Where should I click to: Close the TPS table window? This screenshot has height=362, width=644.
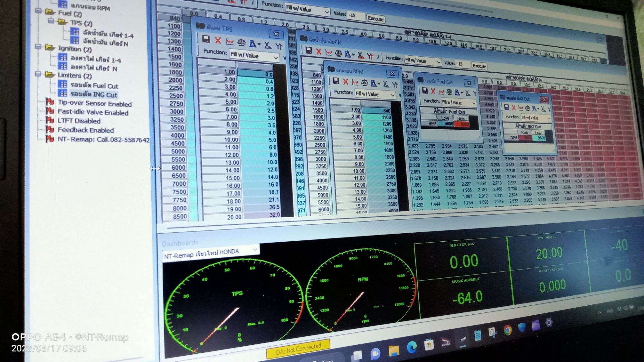tap(276, 34)
